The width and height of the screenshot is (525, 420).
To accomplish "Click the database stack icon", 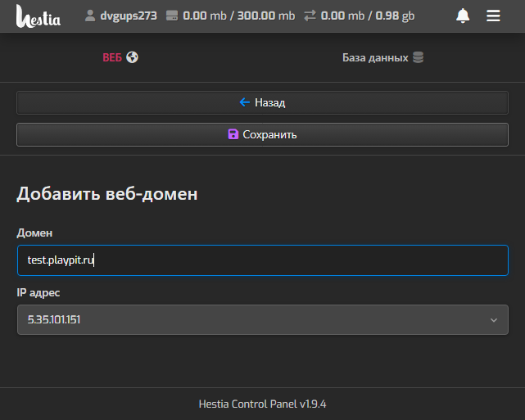I will (x=418, y=57).
